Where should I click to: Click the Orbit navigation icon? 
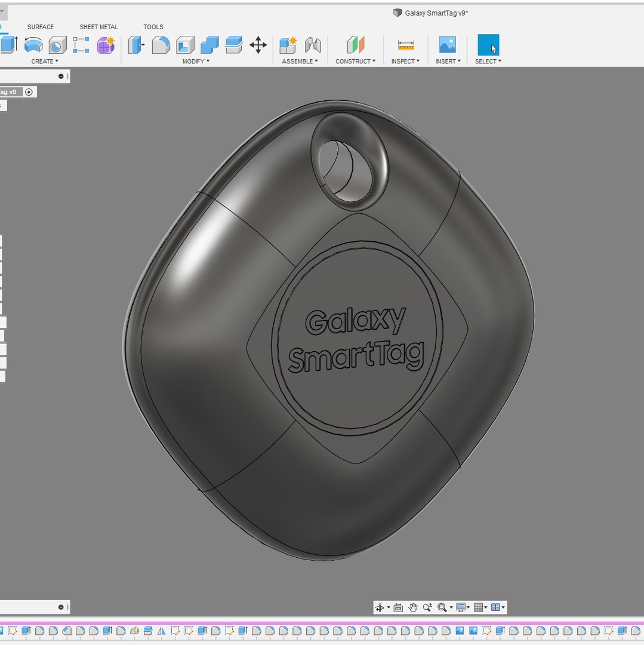(380, 607)
